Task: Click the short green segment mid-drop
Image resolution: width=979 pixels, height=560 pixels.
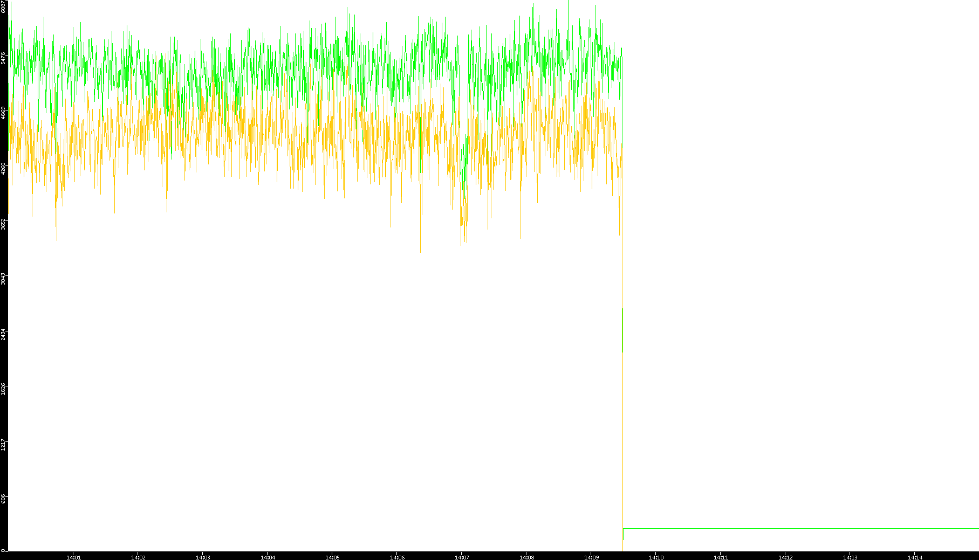Action: (x=622, y=330)
